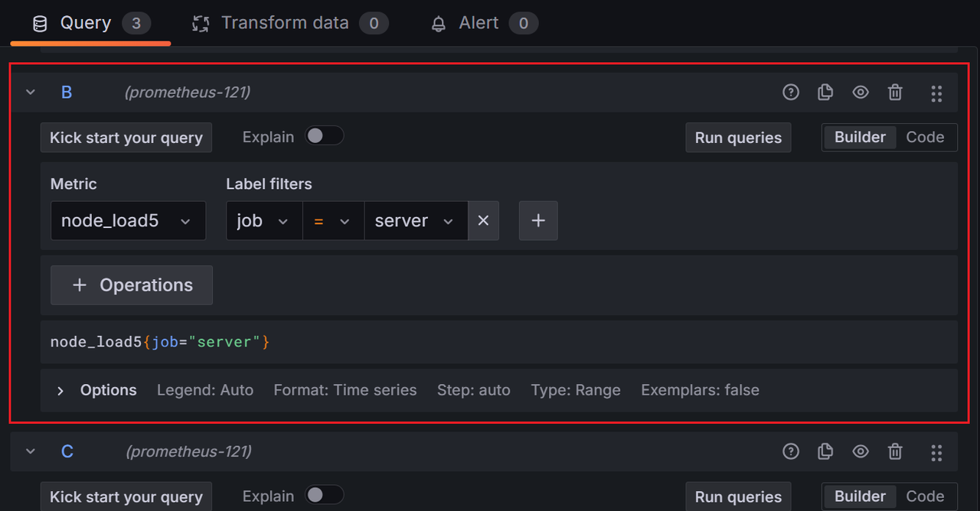
Task: Add a new label filter with plus icon
Action: (538, 220)
